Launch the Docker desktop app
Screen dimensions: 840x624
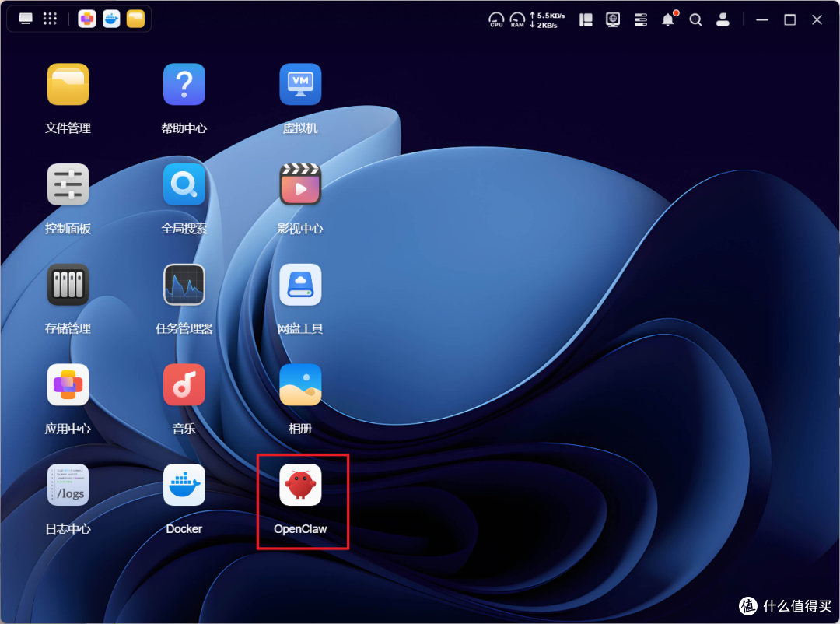point(184,486)
